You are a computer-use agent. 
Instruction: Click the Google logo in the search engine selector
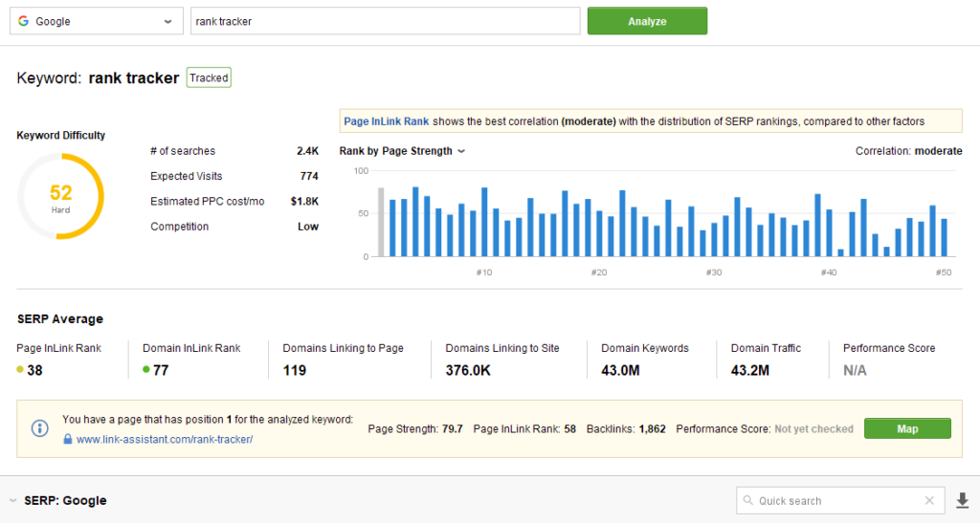coord(23,21)
